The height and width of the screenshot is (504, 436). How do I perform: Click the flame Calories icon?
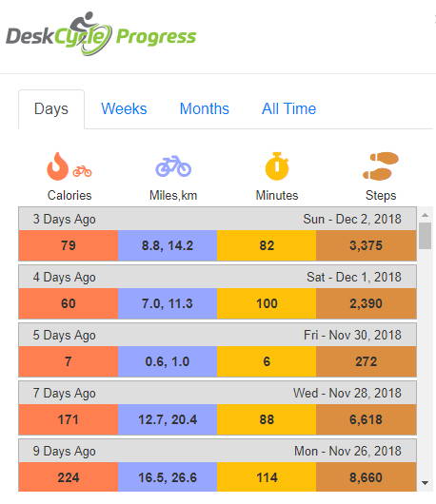pyautogui.click(x=57, y=165)
